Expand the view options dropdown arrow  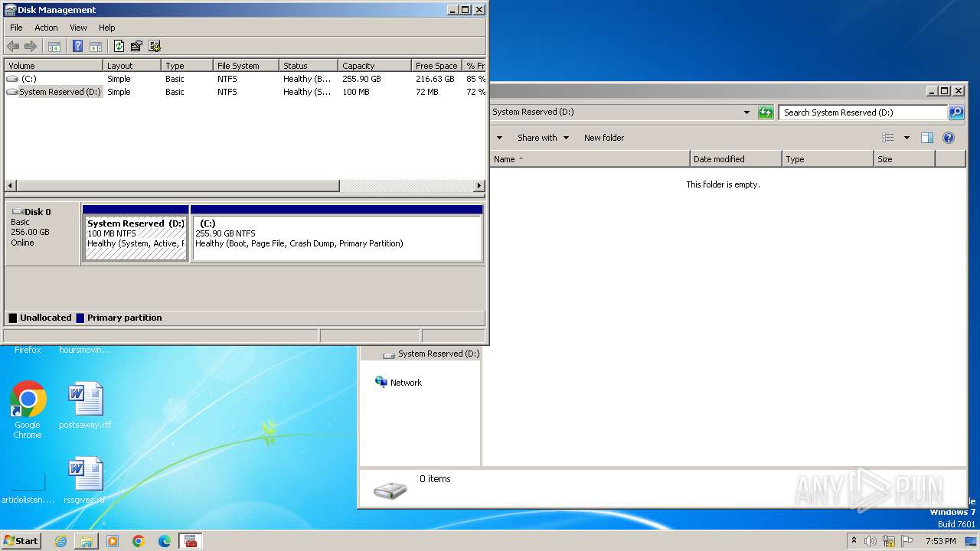point(906,138)
